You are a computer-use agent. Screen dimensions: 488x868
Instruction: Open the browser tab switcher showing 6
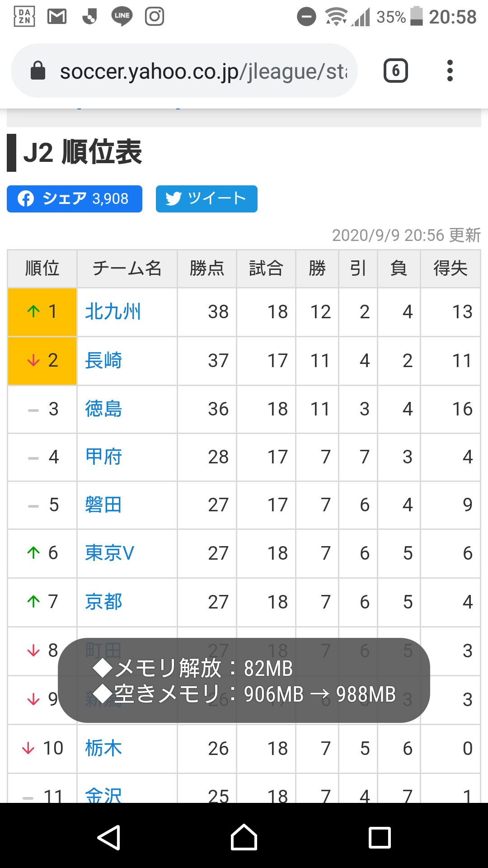tap(395, 71)
